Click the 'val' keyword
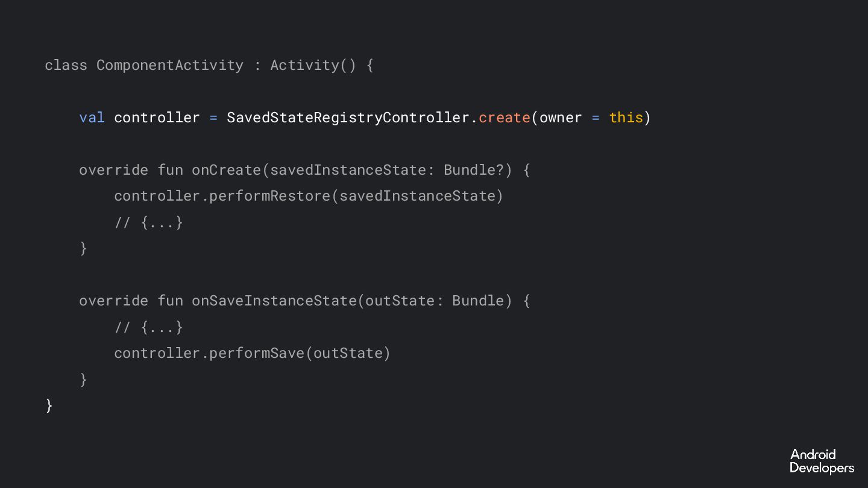This screenshot has height=488, width=868. click(92, 117)
